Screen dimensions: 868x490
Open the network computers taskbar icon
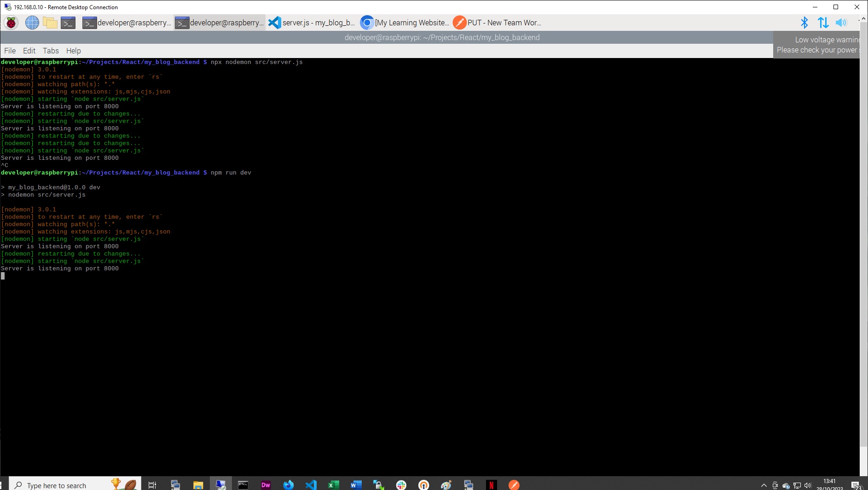[175, 485]
